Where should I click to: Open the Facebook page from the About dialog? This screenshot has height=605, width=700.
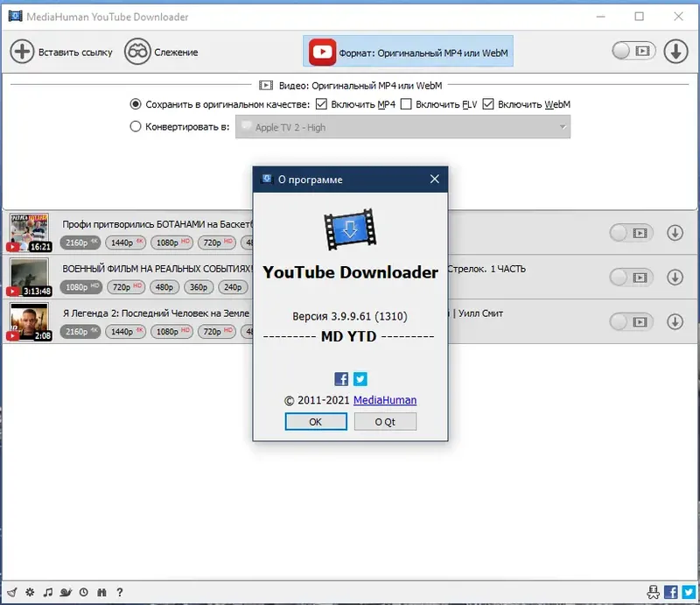(x=340, y=379)
